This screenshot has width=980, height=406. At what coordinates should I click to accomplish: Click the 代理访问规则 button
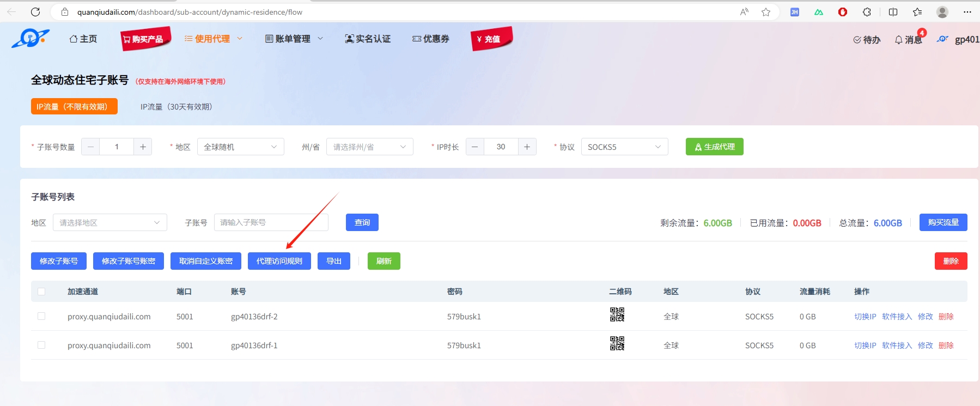[279, 261]
